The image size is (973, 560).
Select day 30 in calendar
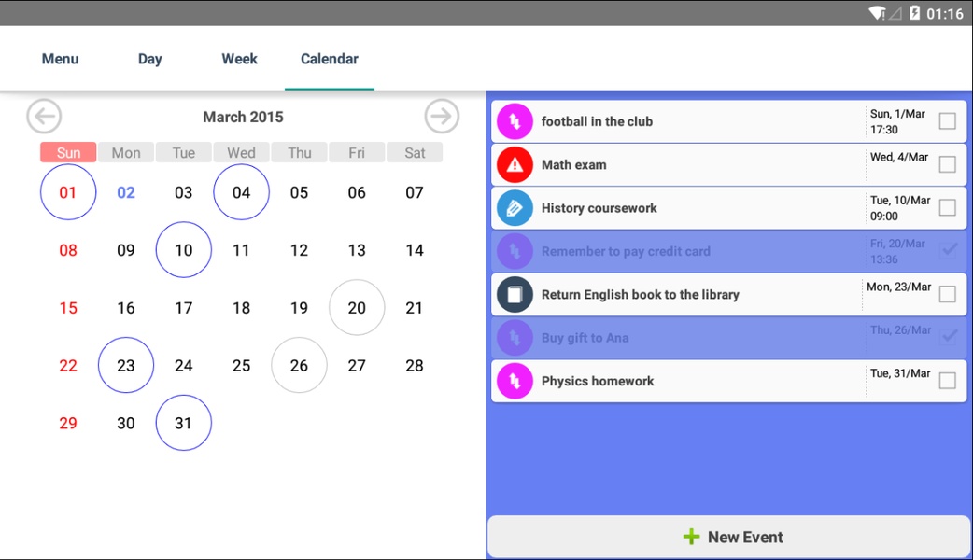pyautogui.click(x=126, y=423)
